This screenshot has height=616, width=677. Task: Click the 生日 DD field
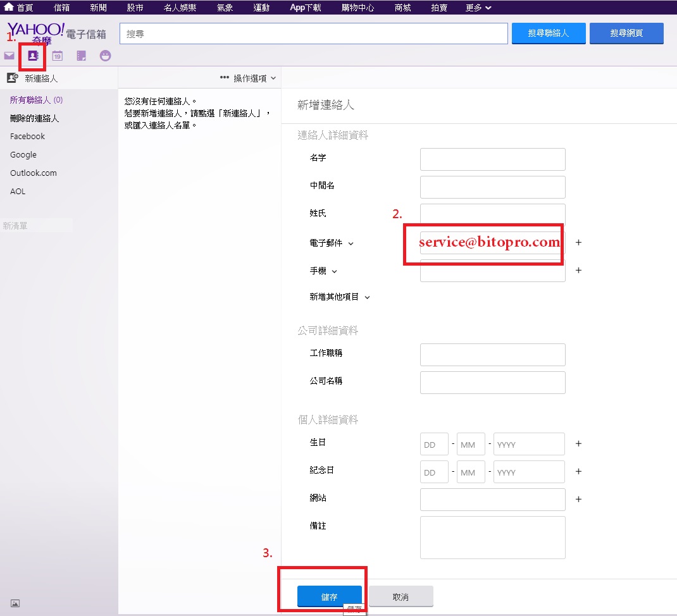pyautogui.click(x=434, y=444)
